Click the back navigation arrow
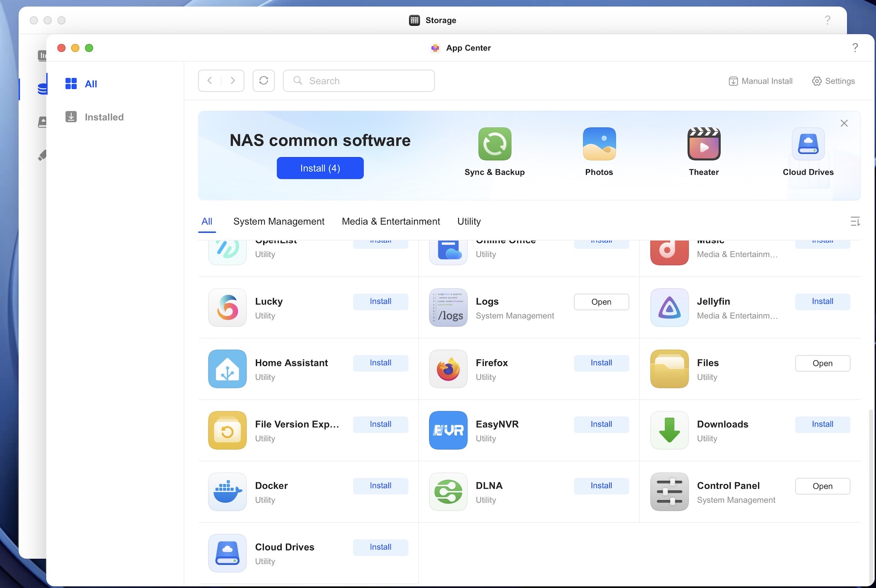The image size is (876, 588). pos(210,81)
